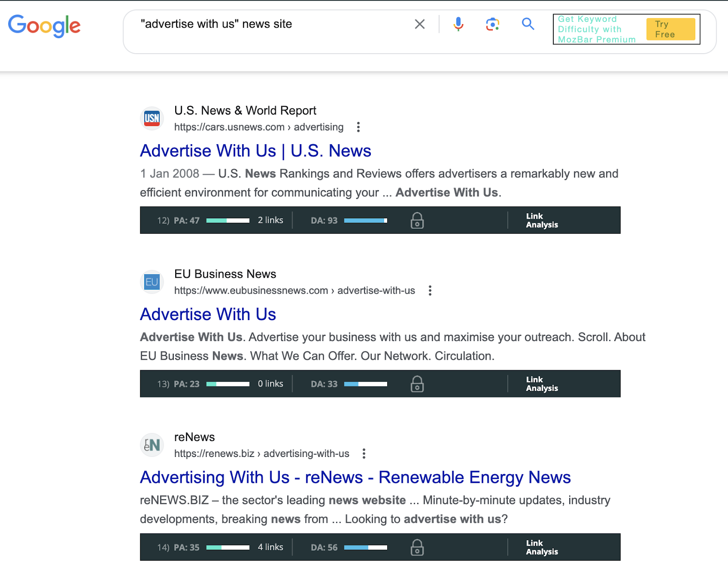The image size is (728, 587).
Task: Click the DA progress bar for result 12
Action: (366, 221)
